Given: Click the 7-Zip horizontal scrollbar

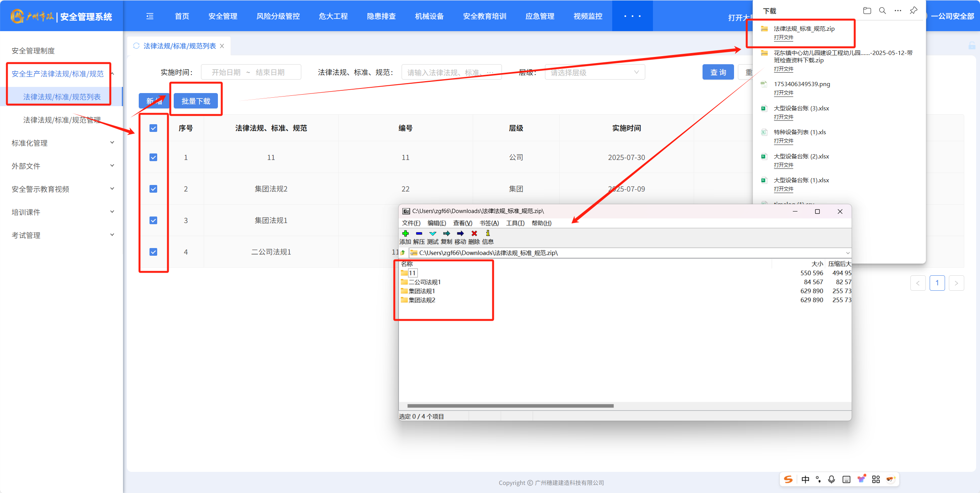Looking at the screenshot, I should pyautogui.click(x=510, y=406).
